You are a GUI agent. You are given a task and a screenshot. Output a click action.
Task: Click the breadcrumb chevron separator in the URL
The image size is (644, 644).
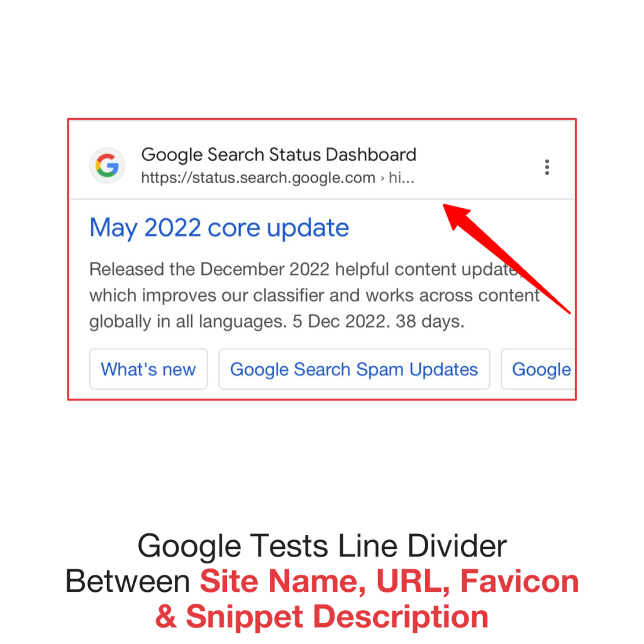382,178
